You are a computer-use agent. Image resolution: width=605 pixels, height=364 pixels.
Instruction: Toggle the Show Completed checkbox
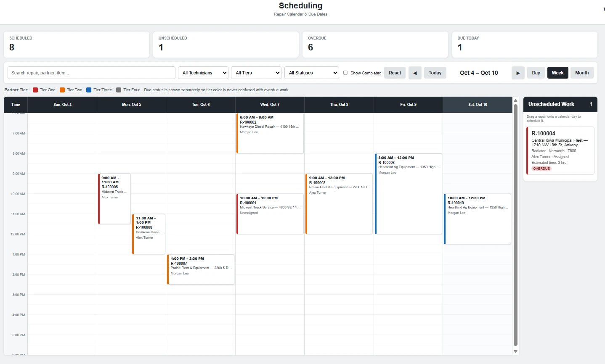pos(345,73)
